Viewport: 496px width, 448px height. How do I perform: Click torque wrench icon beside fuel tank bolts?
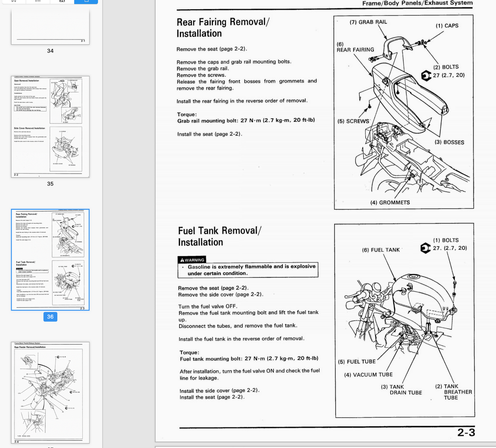[x=425, y=248]
